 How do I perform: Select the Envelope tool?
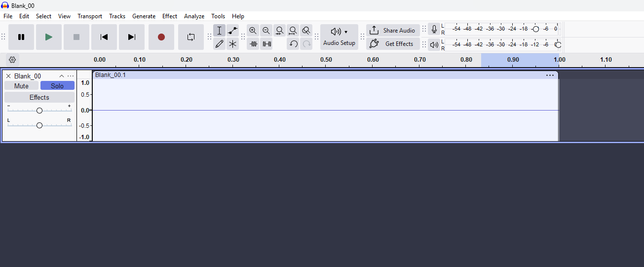coord(232,31)
